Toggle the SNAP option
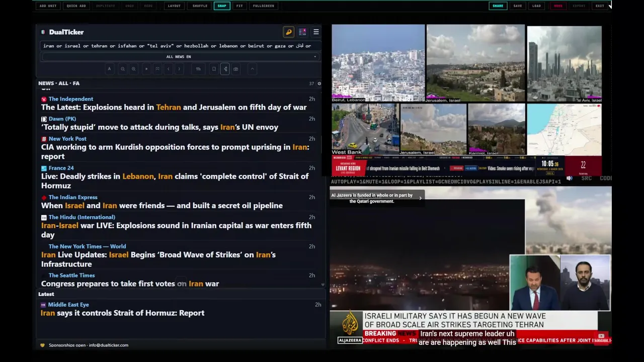The image size is (644, 362). click(222, 6)
